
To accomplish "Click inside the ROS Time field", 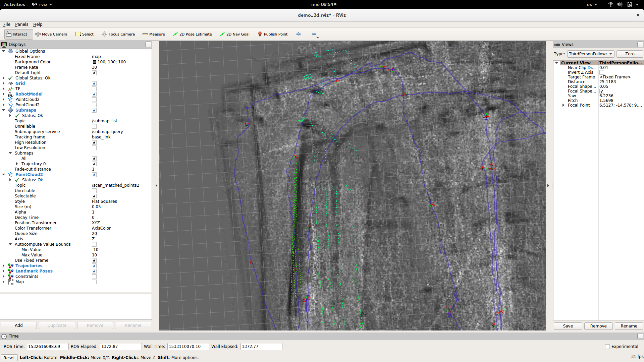I will [x=48, y=347].
